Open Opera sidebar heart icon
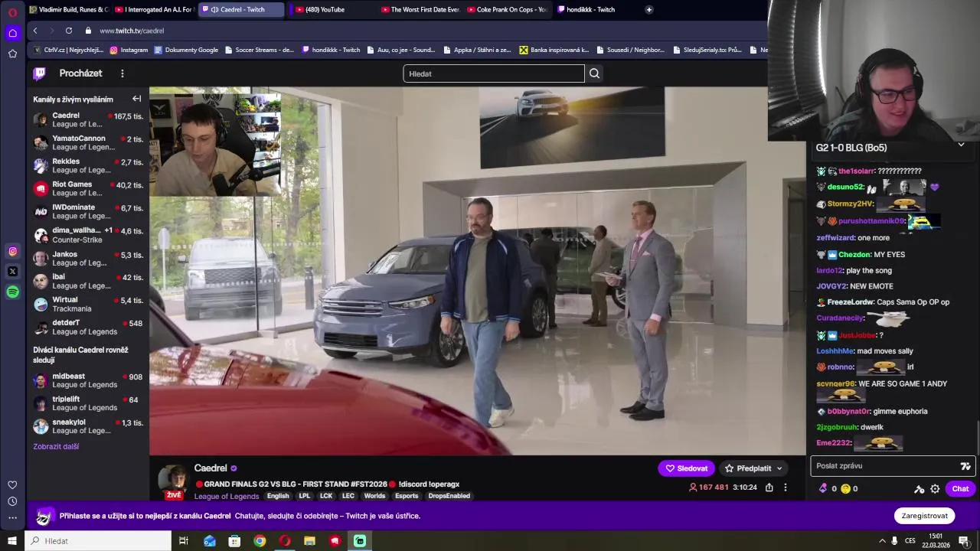The image size is (980, 551). [x=12, y=484]
